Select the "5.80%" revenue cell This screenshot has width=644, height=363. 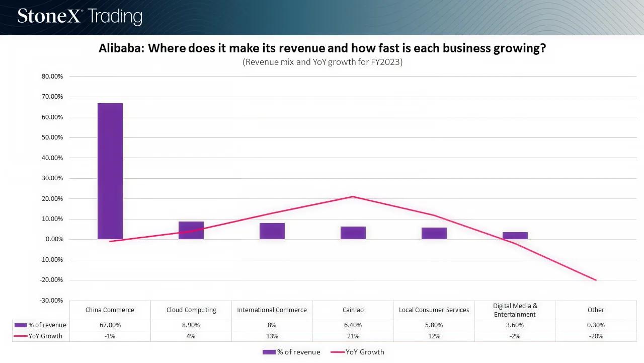coord(434,325)
